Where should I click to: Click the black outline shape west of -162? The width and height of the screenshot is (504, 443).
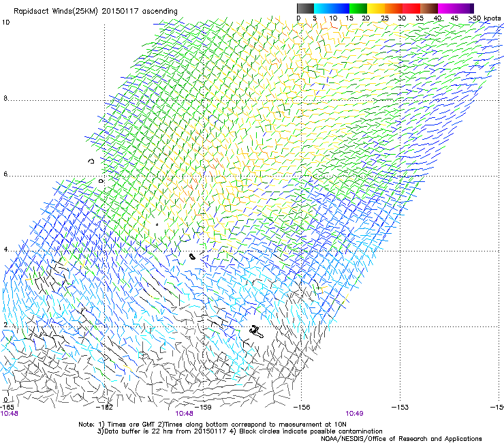[91, 161]
